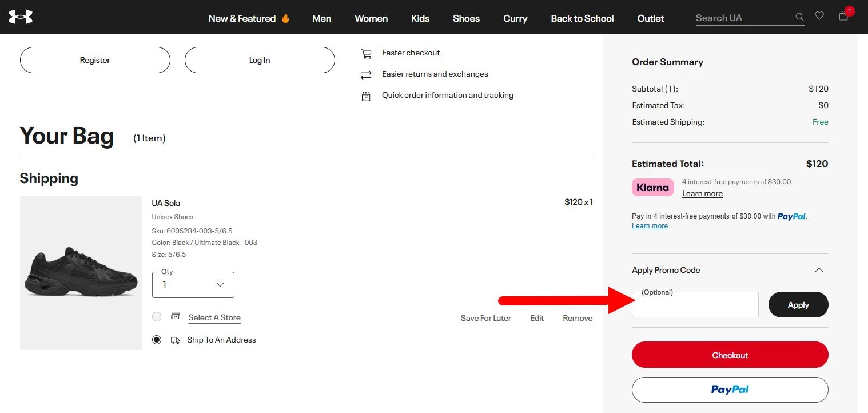Click the store pickup icon

pos(176,316)
